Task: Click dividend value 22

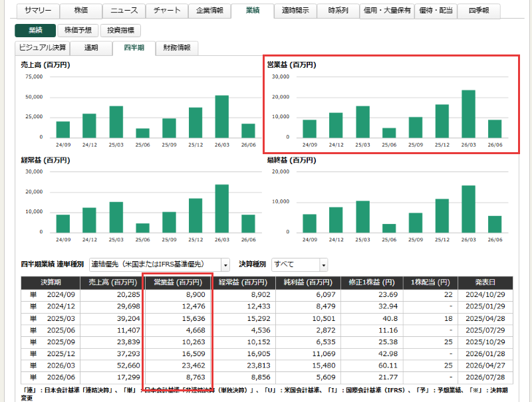Action: tap(448, 294)
